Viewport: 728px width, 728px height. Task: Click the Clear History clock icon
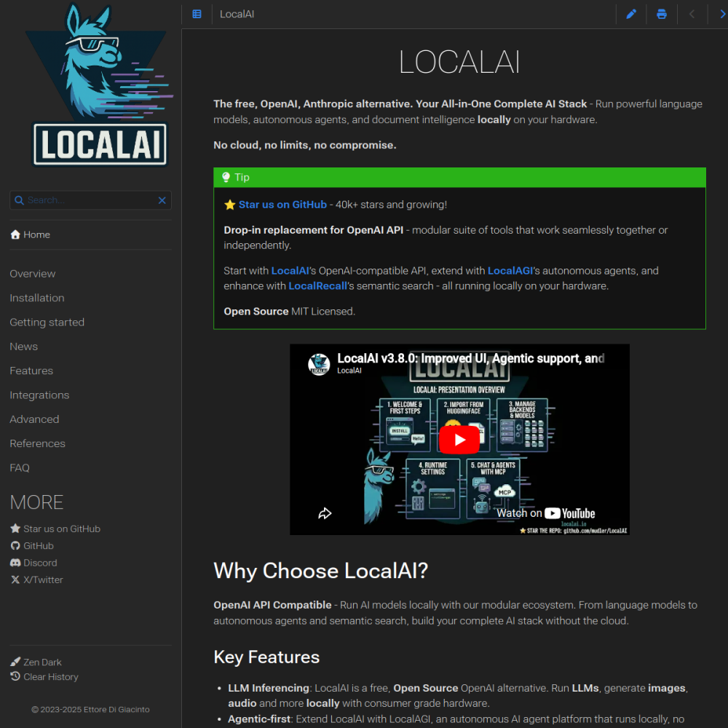tap(15, 676)
